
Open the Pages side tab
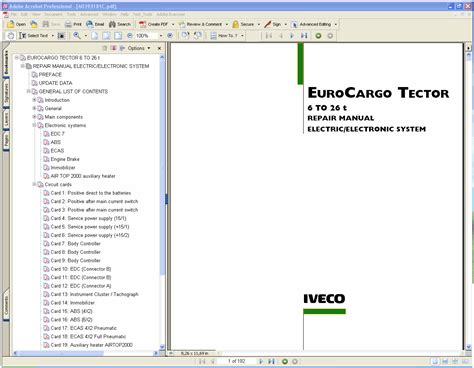coord(6,141)
